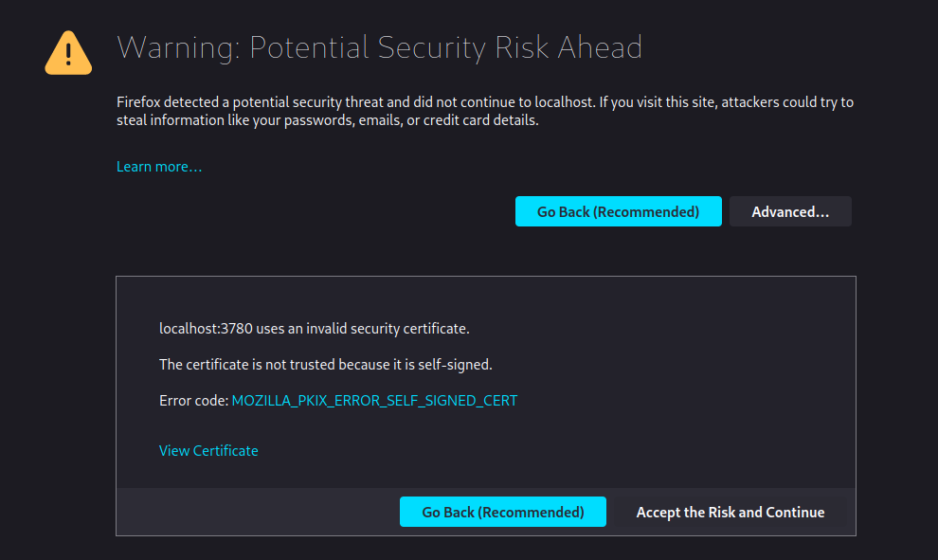Image resolution: width=938 pixels, height=560 pixels.
Task: Click the "Firefox detected a potential security threat" line
Action: point(484,102)
